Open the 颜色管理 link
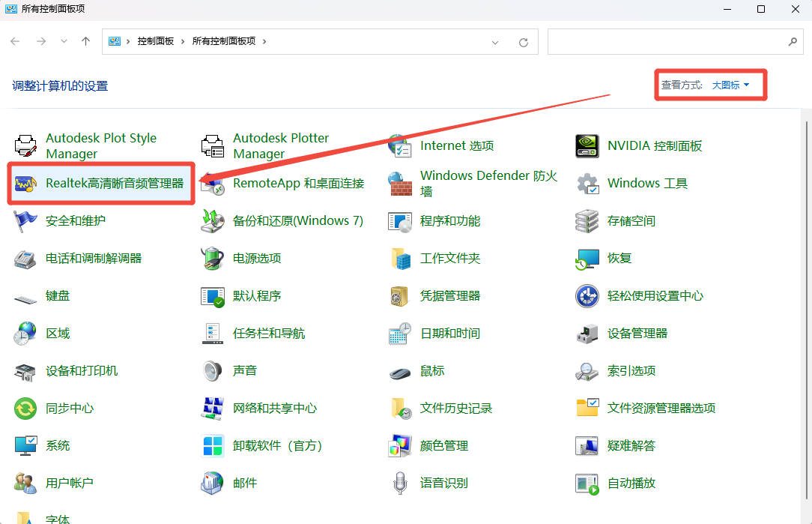812x524 pixels. point(443,446)
